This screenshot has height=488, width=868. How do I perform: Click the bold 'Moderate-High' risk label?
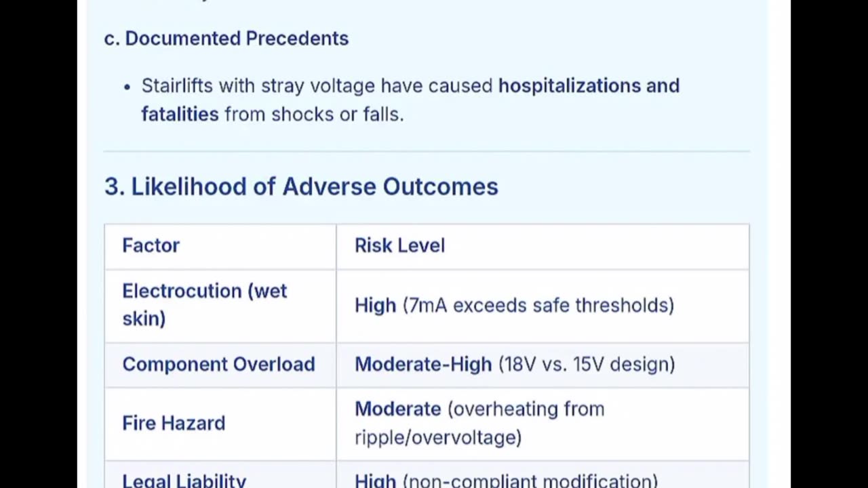click(423, 365)
